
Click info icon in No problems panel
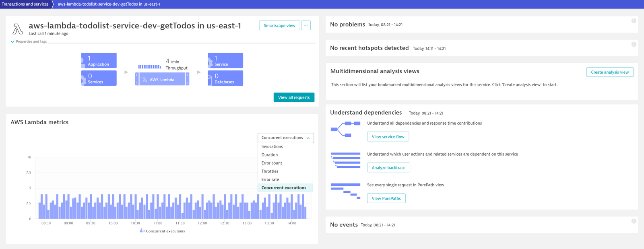634,21
